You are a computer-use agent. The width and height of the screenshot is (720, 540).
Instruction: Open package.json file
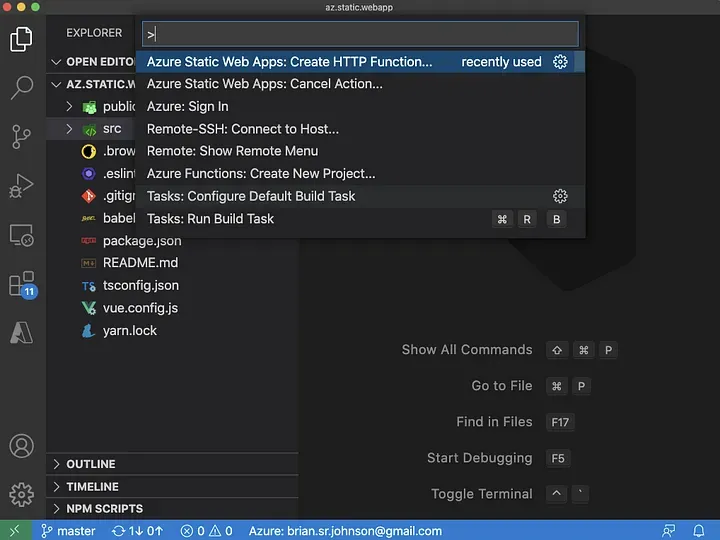(x=142, y=241)
